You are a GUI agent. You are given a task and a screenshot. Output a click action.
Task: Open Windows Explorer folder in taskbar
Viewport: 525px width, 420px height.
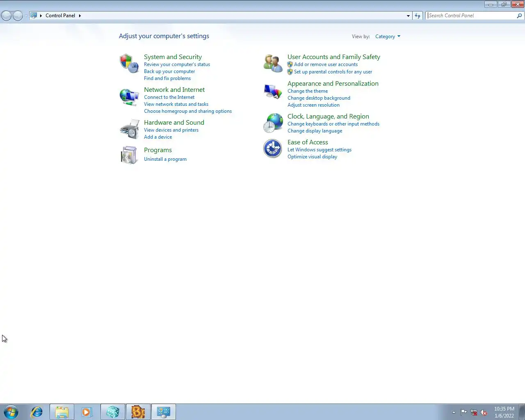click(62, 412)
